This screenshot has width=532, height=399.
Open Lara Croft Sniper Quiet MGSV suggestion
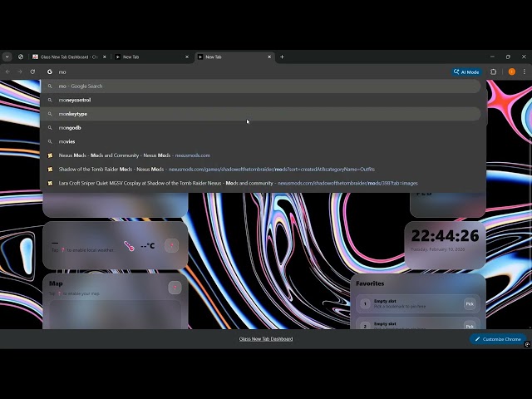[260, 183]
